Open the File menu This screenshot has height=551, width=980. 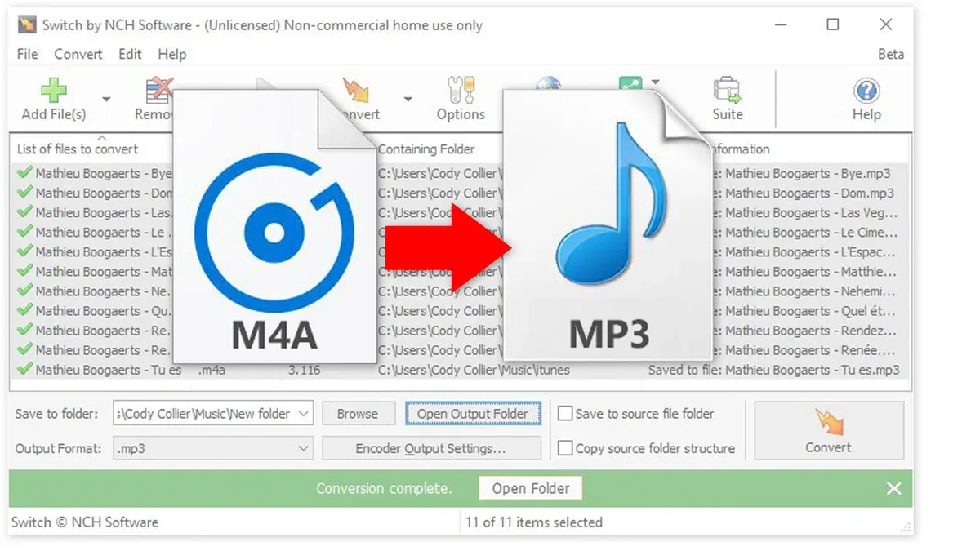pyautogui.click(x=27, y=54)
